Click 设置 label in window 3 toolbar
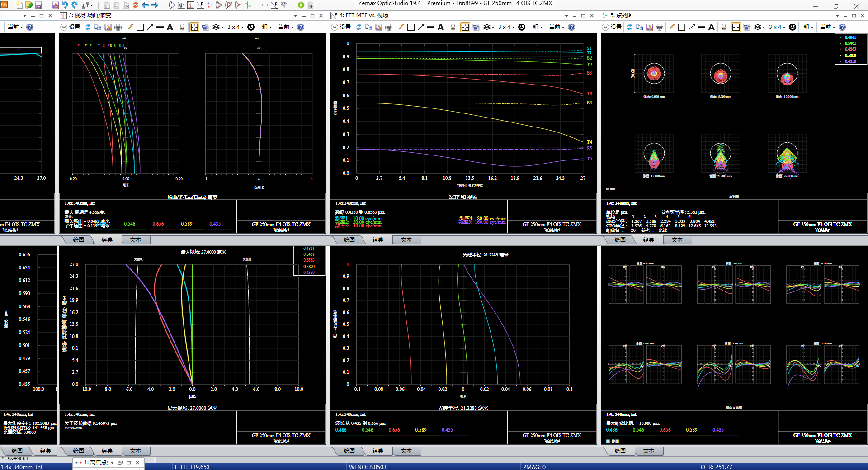 point(75,27)
